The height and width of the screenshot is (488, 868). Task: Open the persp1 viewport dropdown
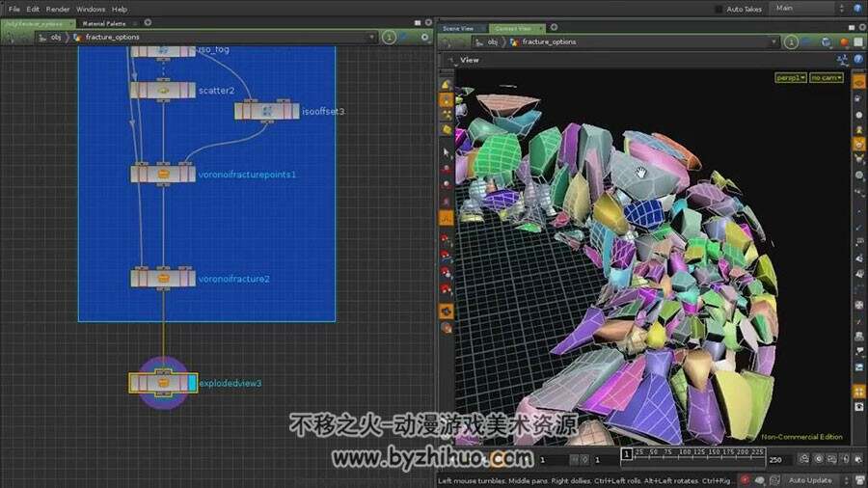click(x=791, y=77)
